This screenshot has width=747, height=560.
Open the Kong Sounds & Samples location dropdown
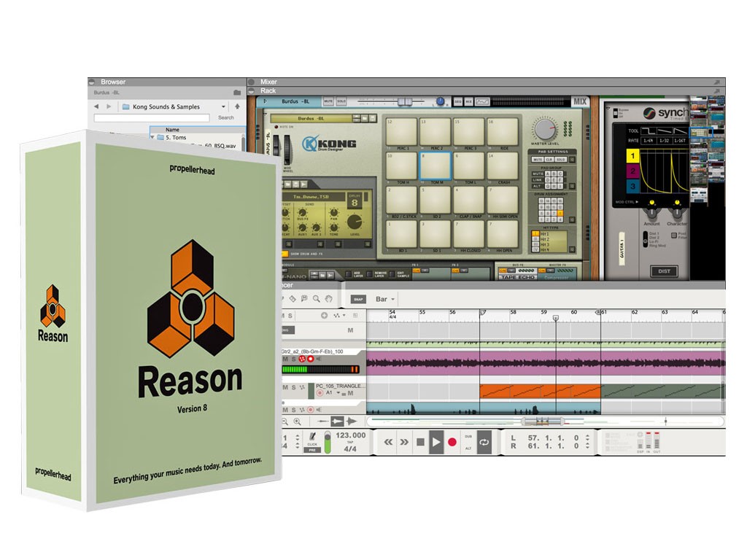point(223,106)
